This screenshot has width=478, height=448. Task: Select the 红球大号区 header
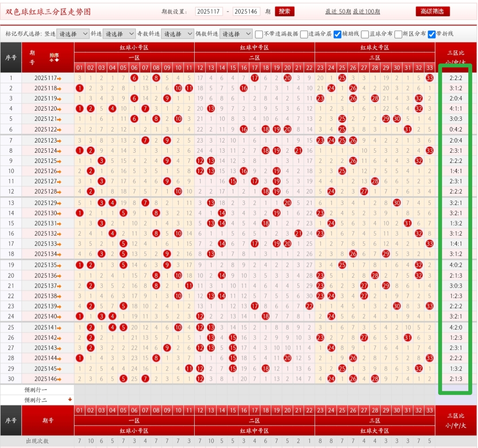(x=375, y=47)
